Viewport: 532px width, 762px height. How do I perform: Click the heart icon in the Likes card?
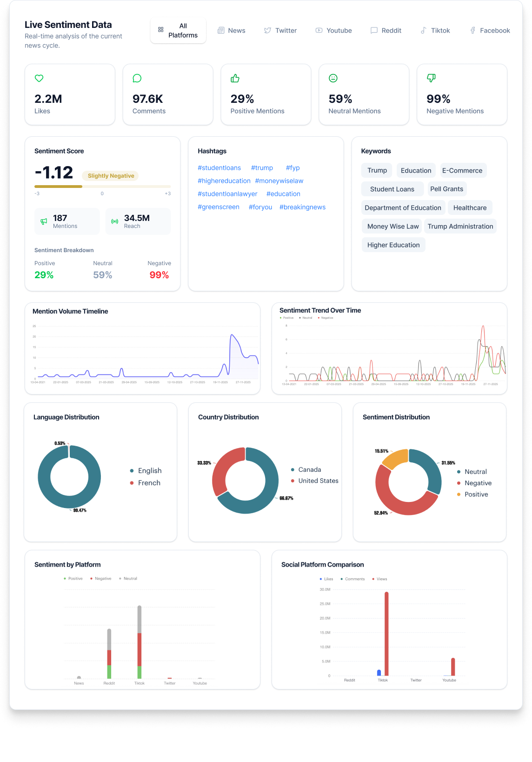39,78
